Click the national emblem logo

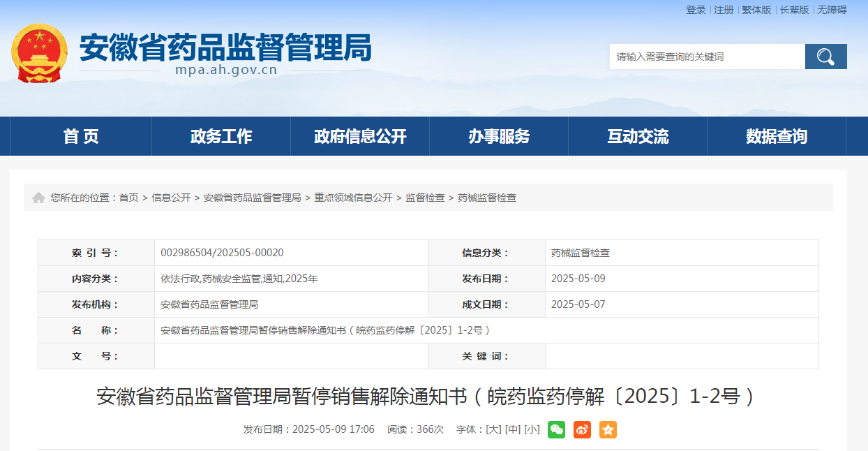pos(40,54)
